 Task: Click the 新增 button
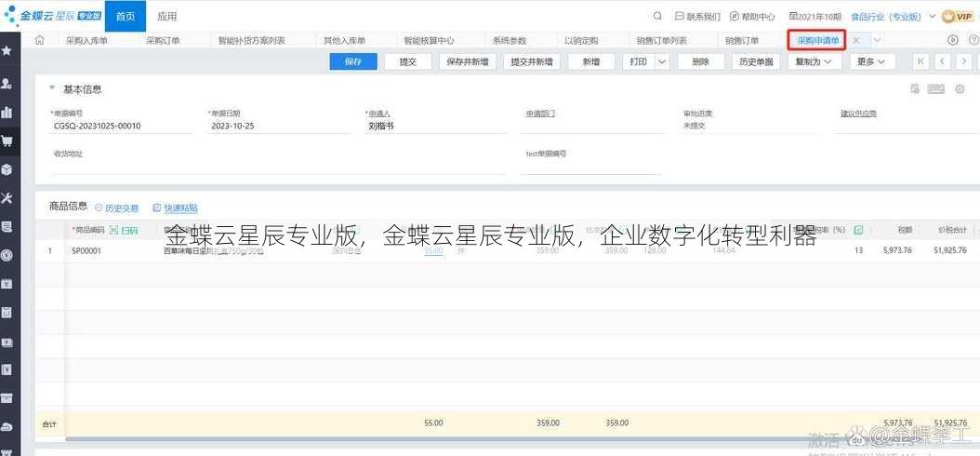pyautogui.click(x=591, y=62)
